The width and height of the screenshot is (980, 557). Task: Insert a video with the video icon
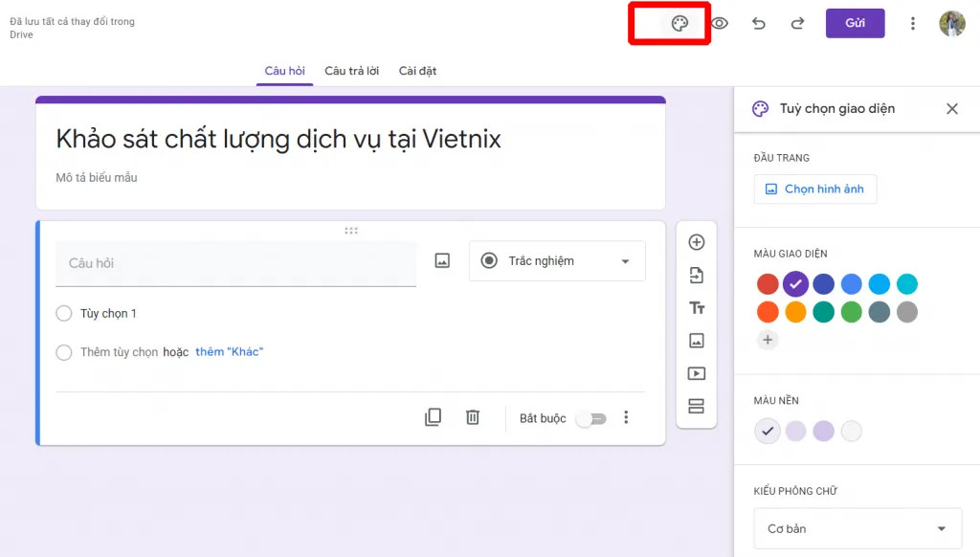[x=696, y=372]
